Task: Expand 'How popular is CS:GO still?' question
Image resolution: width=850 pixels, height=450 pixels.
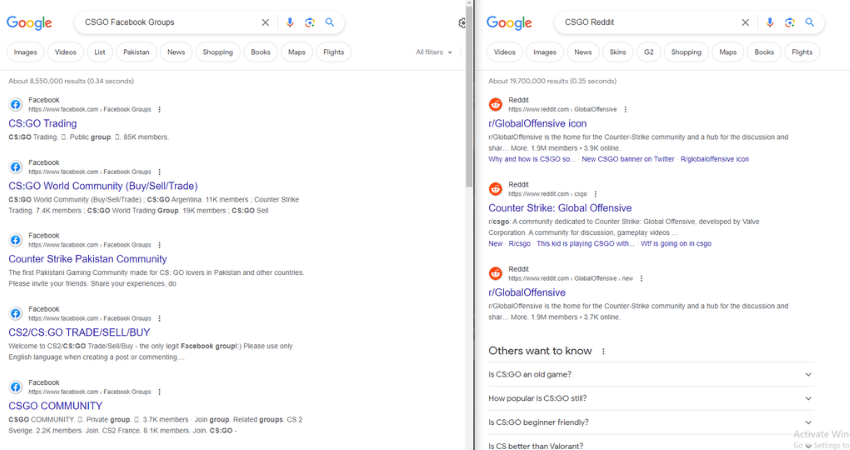Action: point(651,398)
